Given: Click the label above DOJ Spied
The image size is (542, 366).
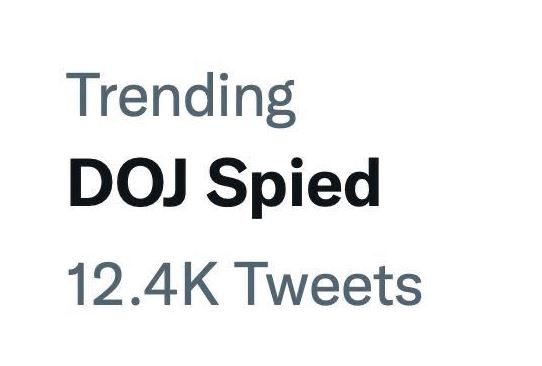Looking at the screenshot, I should point(181,99).
